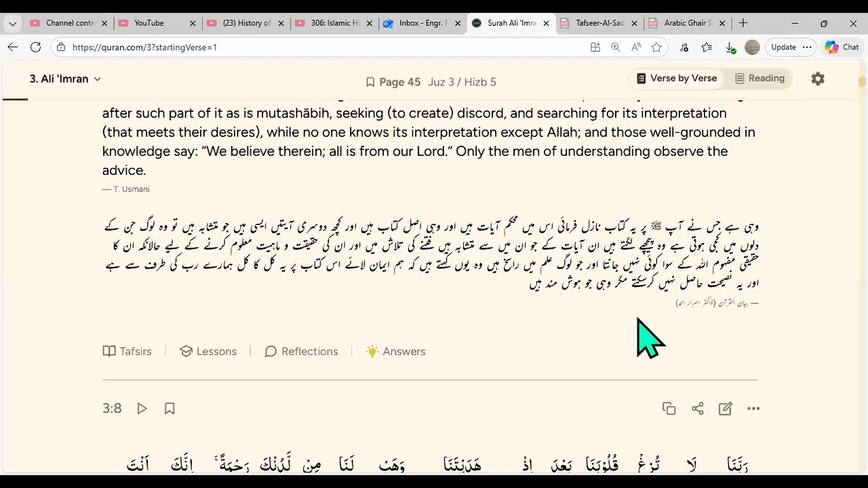Play verse 3:8 audio
This screenshot has height=488, width=868.
coord(142,409)
